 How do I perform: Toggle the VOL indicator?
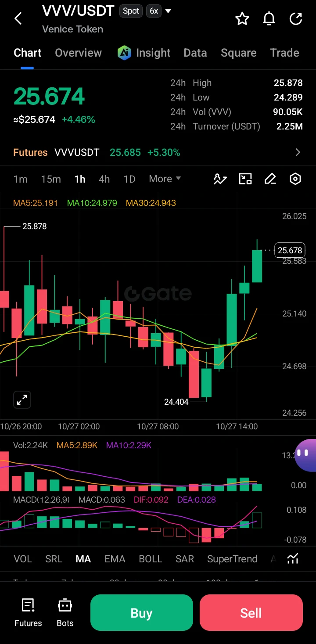[23, 559]
